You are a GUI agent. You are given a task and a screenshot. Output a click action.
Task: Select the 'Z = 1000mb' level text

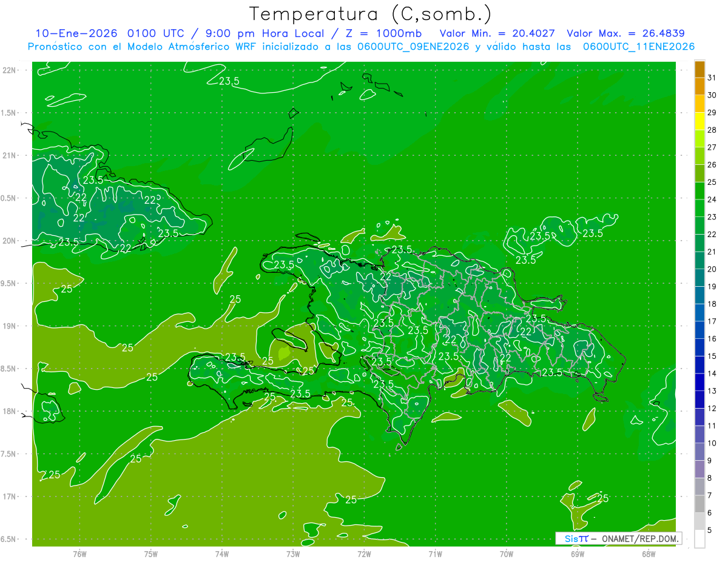pos(384,33)
